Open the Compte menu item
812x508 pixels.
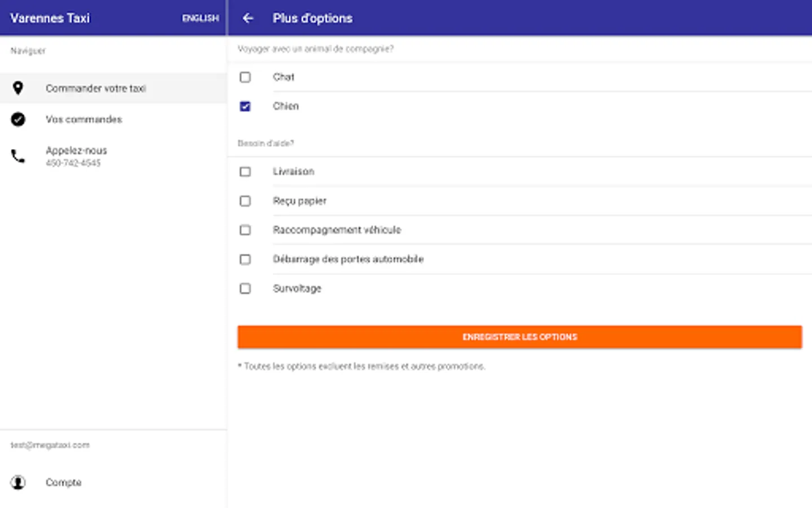point(64,483)
